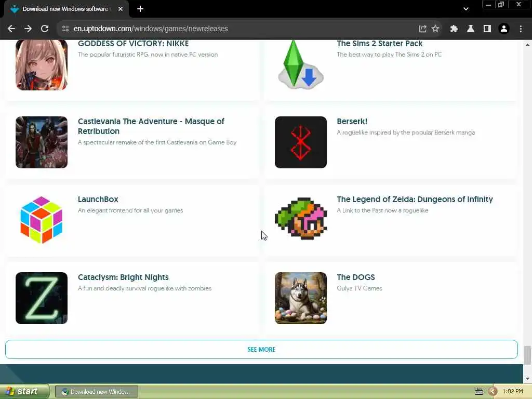
Task: Open the Cataclysm green Z icon
Action: pyautogui.click(x=42, y=298)
